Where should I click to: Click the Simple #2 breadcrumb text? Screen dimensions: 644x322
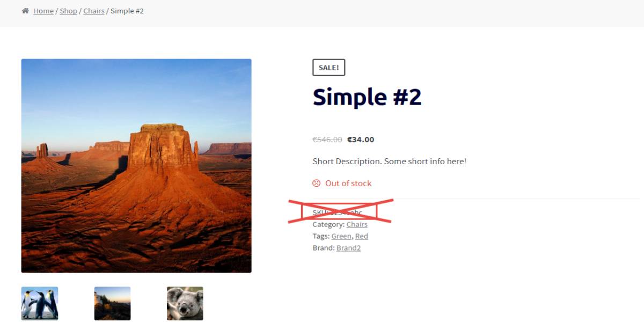(127, 11)
